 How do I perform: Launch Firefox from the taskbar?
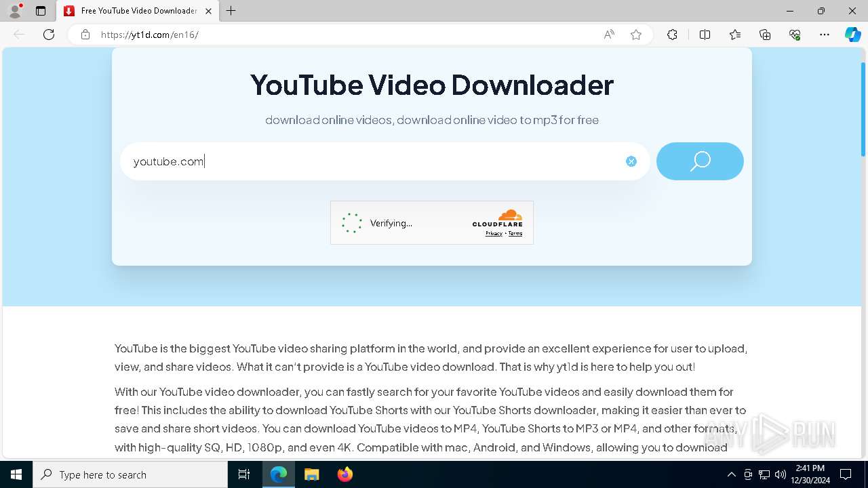point(344,474)
